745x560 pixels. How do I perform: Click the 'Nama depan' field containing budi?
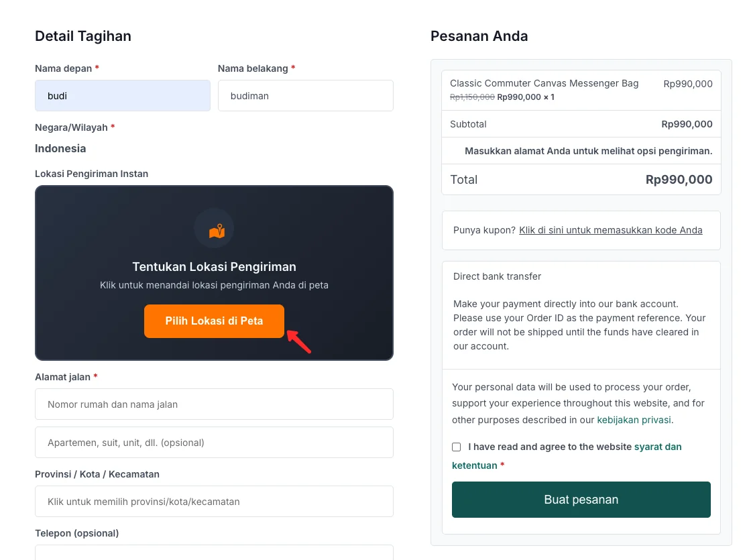[123, 95]
